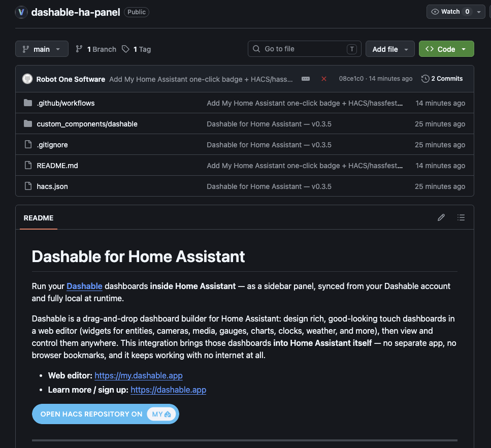Image resolution: width=491 pixels, height=448 pixels.
Task: Click the file icon beside .gitignore
Action: 28,144
